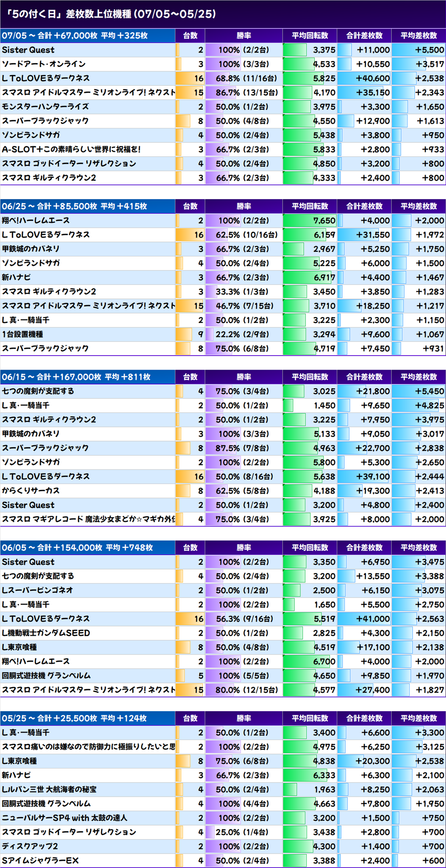The image size is (446, 868).
Task: Select the 06/05 合計 +154,000枚 section header
Action: [88, 548]
